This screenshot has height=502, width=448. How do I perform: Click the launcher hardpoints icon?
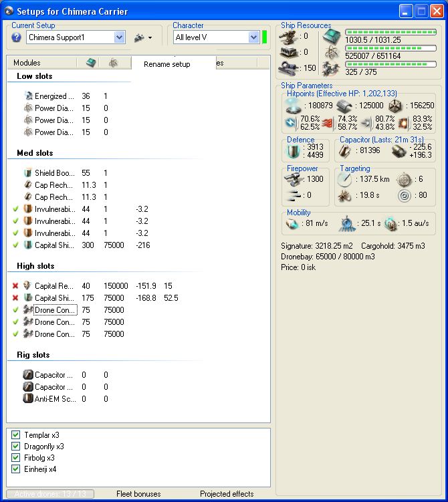click(x=289, y=52)
